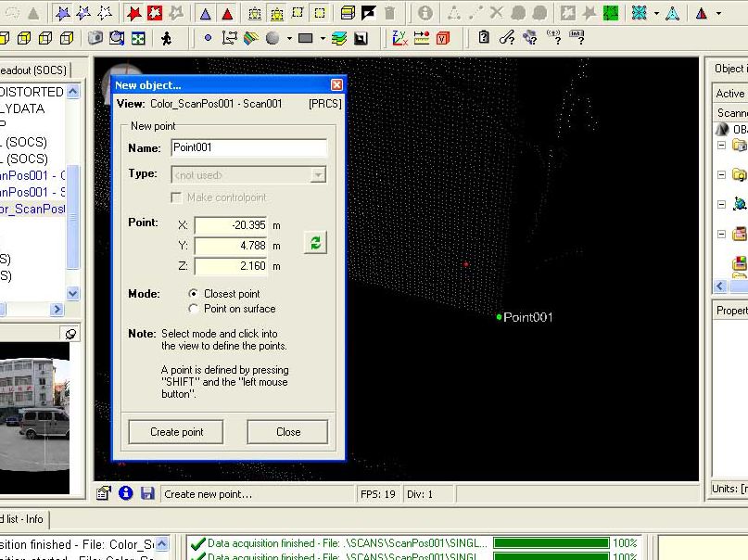Switch to the 'Readout (SOCS)' tab
This screenshot has height=560, width=748.
coord(35,70)
